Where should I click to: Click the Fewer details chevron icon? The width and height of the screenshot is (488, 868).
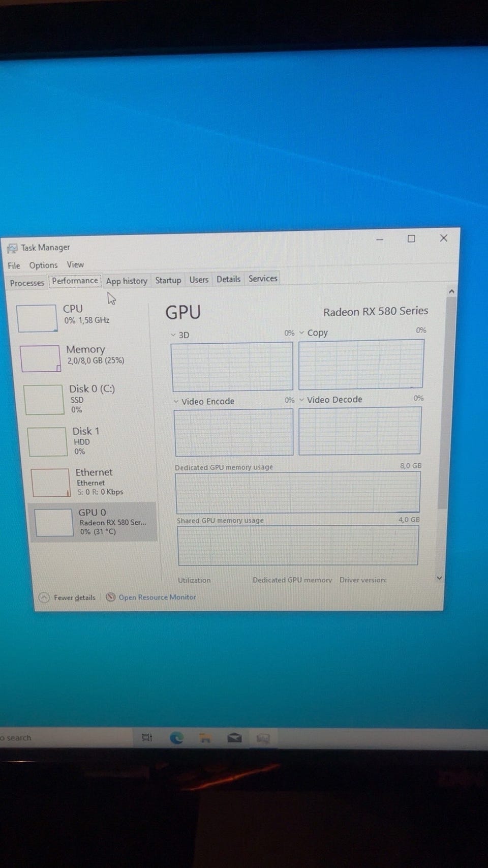coord(44,597)
